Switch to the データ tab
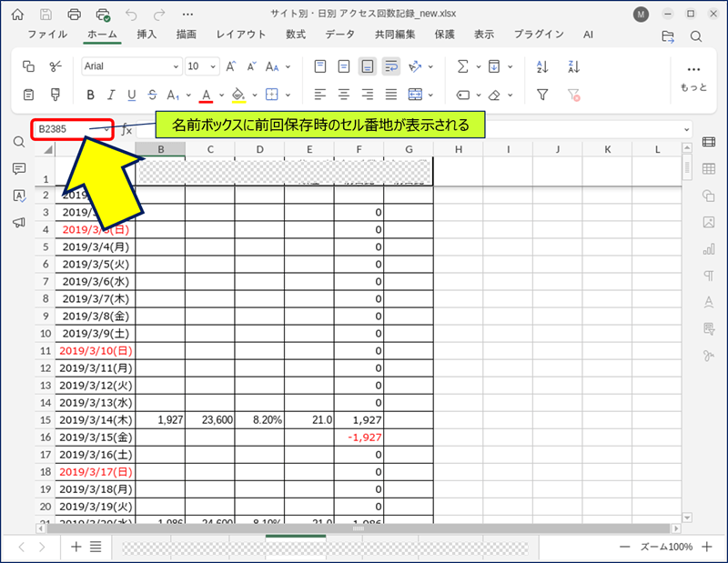728x563 pixels. (339, 35)
